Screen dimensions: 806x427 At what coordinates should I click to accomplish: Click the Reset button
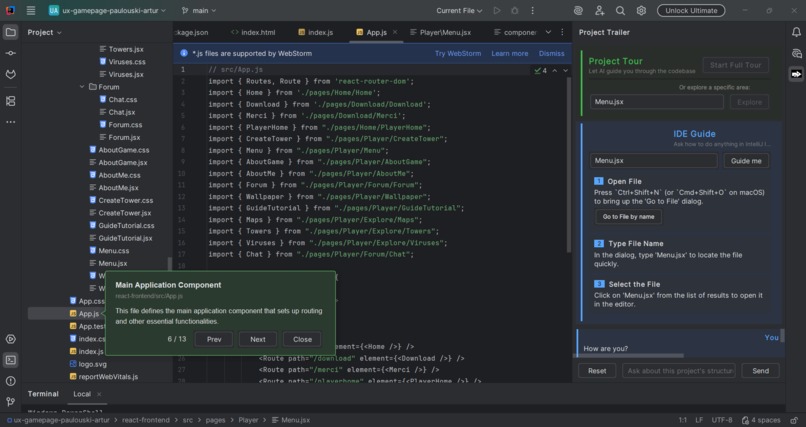[x=597, y=371]
